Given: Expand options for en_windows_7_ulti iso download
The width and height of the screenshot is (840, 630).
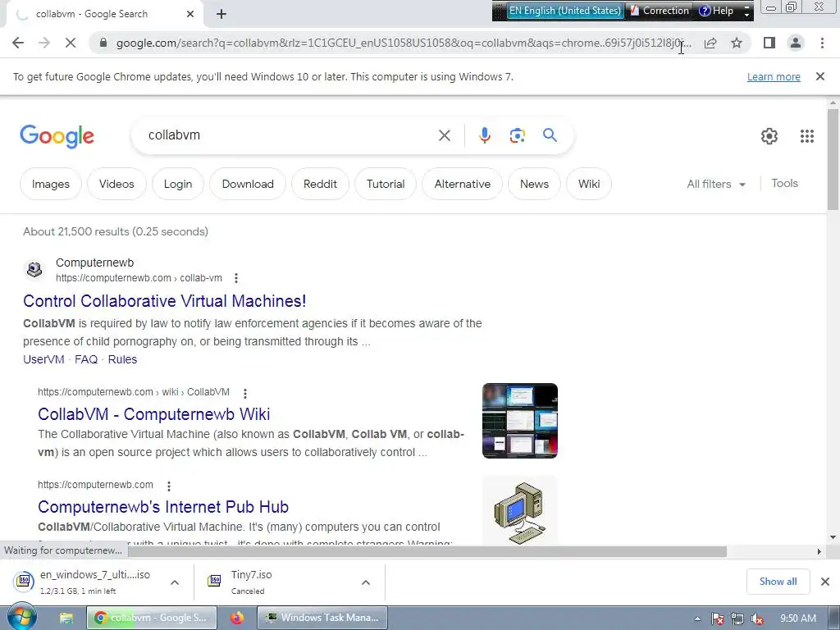Looking at the screenshot, I should 175,582.
